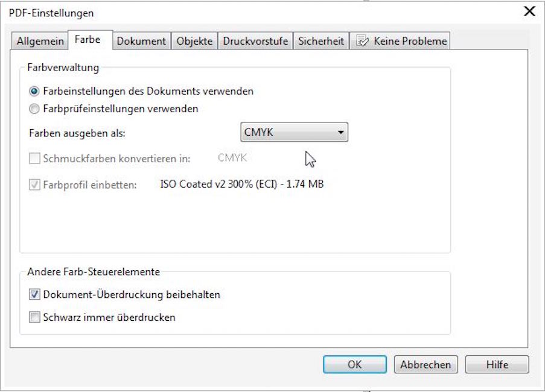Select Farbprüfeinstellungen verwenden radio button
Image resolution: width=545 pixels, height=392 pixels.
coord(34,109)
